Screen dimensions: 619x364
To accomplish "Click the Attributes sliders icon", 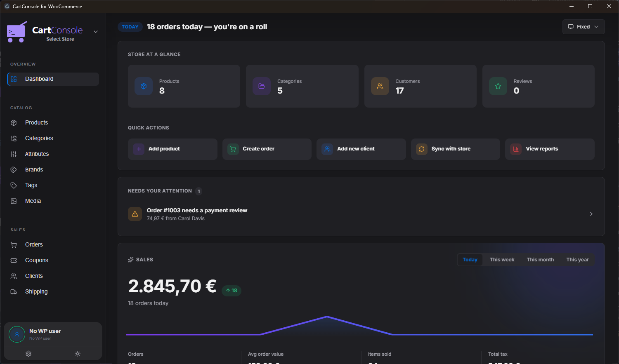I will pos(14,154).
